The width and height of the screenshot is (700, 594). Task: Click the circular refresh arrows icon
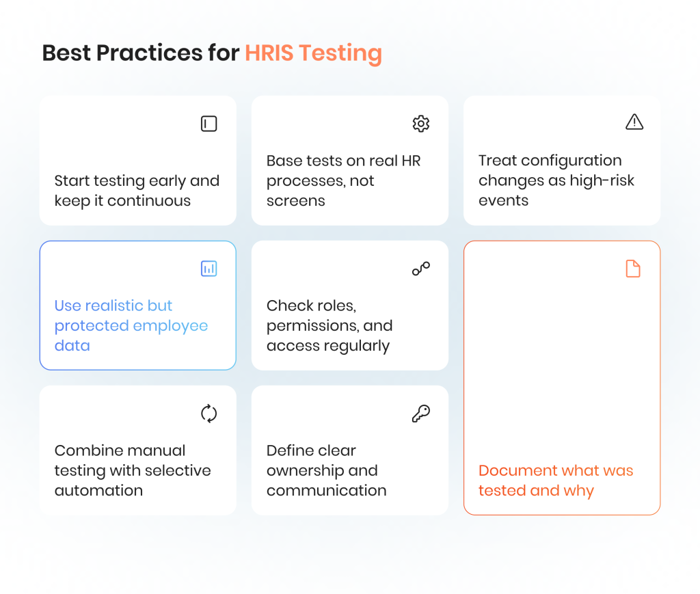(208, 414)
